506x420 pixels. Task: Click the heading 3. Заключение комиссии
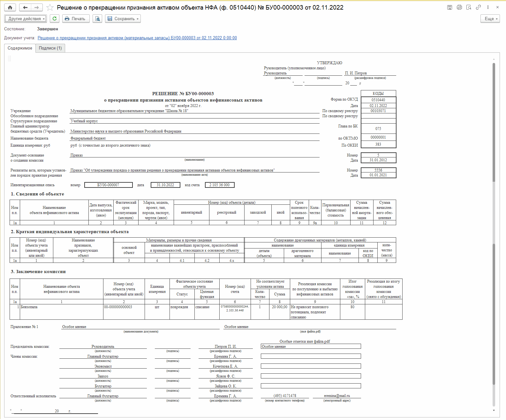(38, 271)
